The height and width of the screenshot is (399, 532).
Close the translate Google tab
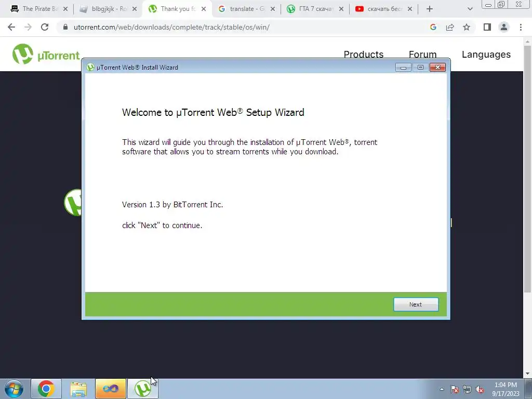(272, 9)
